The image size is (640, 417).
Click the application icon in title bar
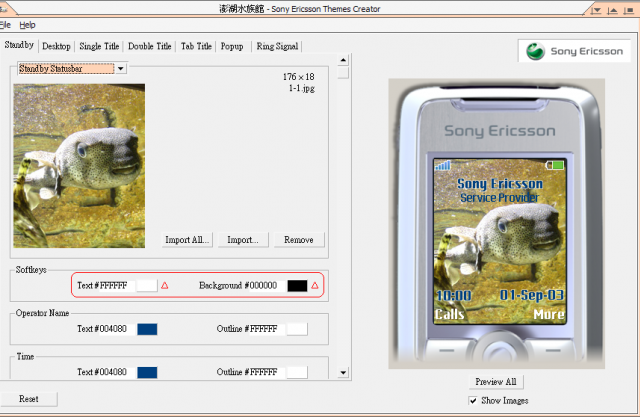3,8
